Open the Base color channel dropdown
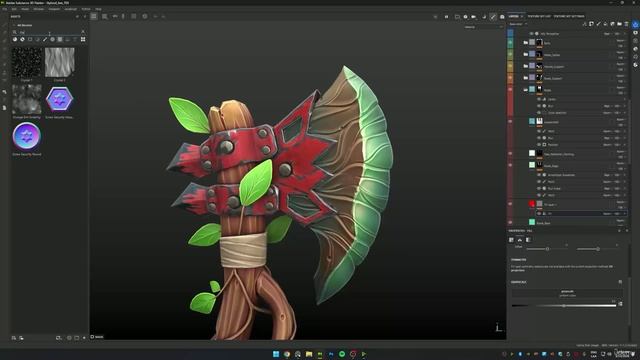Screen dimensions: 640x360 [x=518, y=24]
